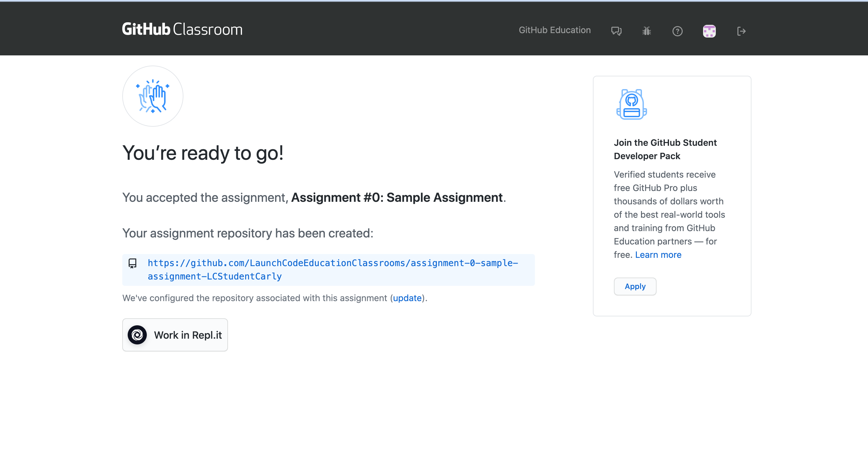Click the Student Developer Pack backpack icon
Screen dimensions: 868x459
(x=631, y=104)
